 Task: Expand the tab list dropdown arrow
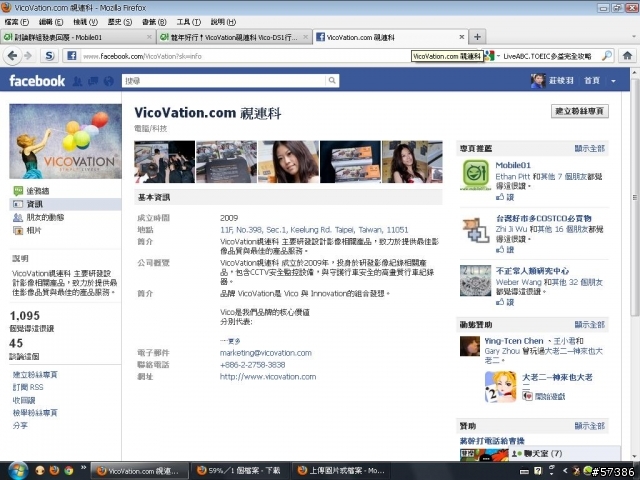click(633, 37)
